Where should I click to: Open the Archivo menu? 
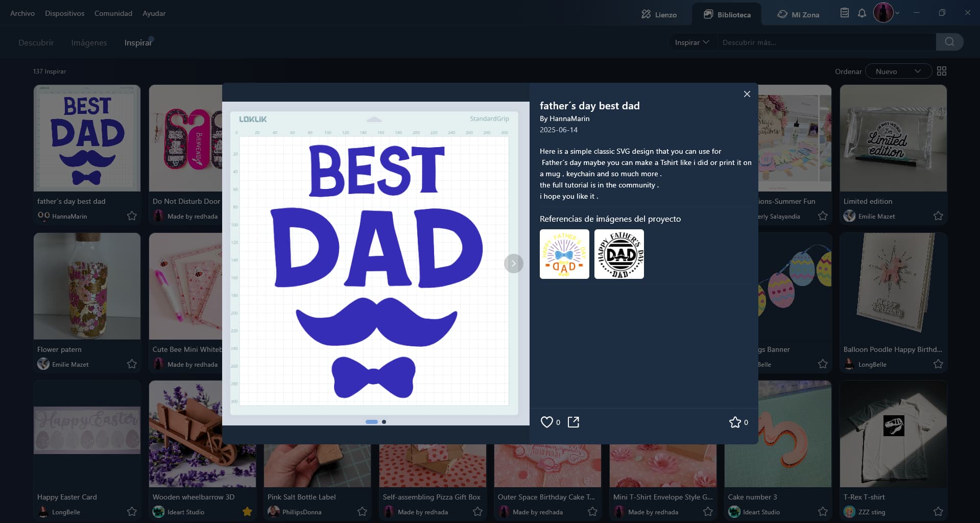[22, 13]
